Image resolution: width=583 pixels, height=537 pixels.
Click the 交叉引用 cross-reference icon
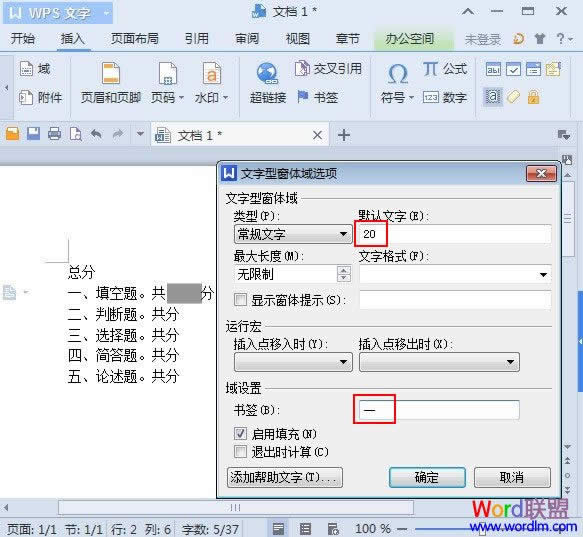point(302,68)
